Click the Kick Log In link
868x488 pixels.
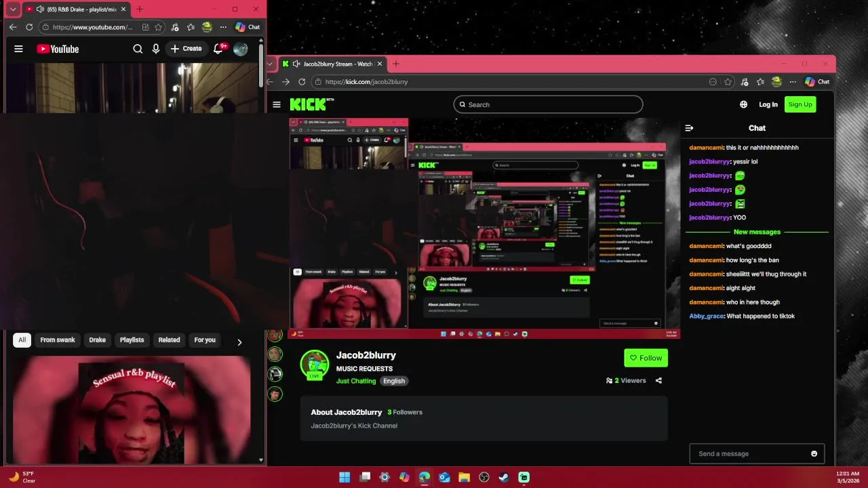pos(768,104)
